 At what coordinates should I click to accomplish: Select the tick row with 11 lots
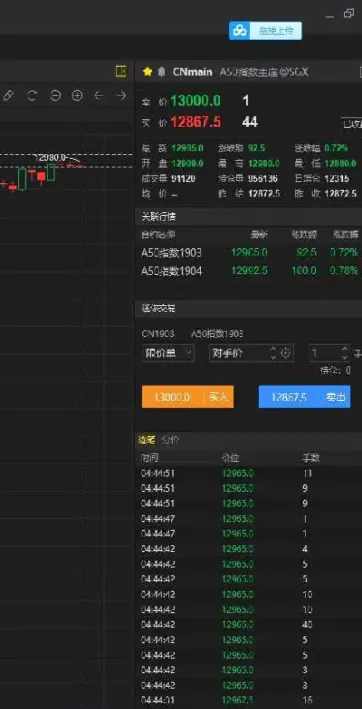click(x=250, y=473)
